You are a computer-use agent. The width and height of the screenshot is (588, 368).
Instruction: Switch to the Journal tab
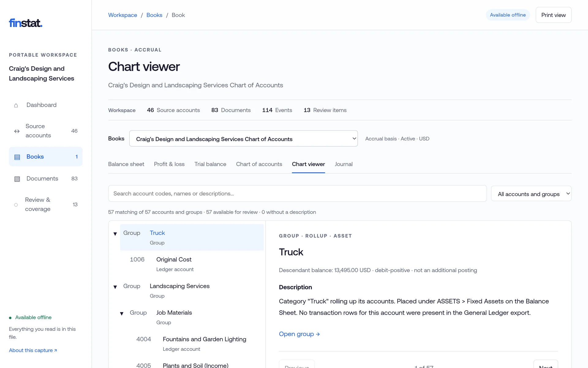(344, 164)
